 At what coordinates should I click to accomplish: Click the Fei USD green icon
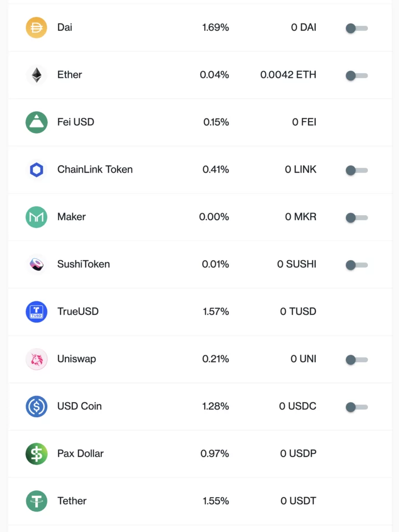coord(36,122)
